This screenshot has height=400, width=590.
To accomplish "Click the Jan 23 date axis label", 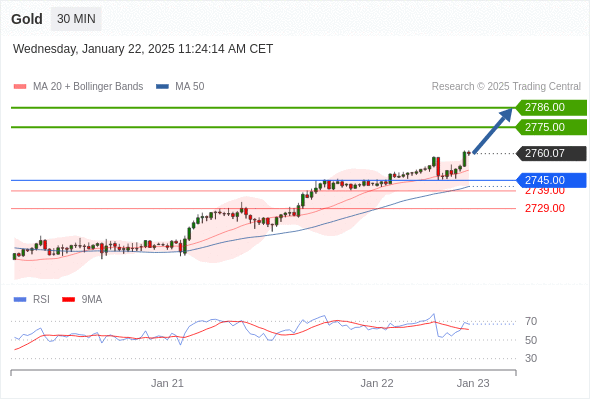I will [x=473, y=383].
